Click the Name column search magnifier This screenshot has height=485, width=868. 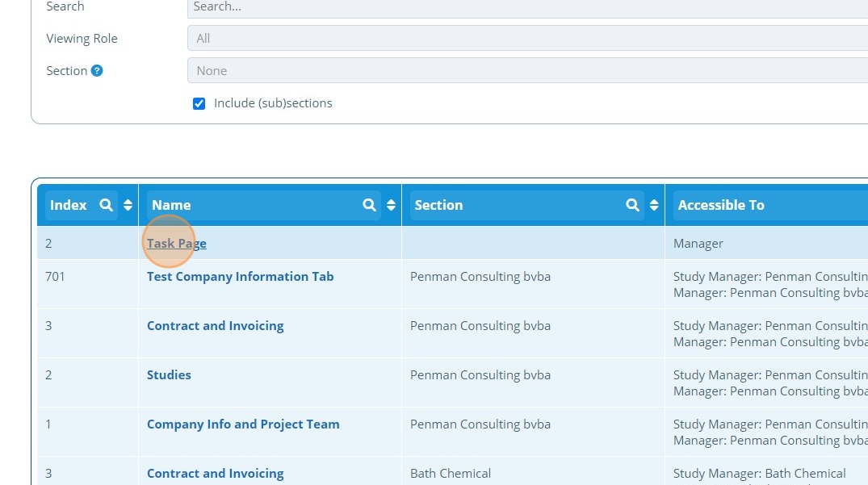click(369, 205)
